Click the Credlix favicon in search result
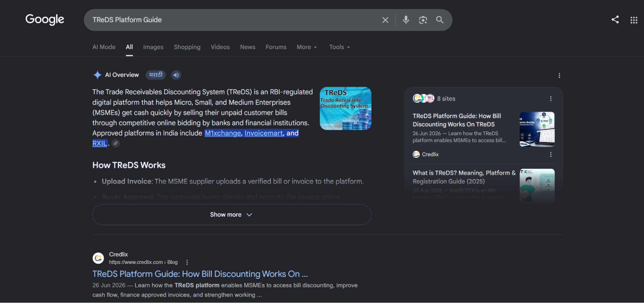Screen dimensions: 644x303 [x=98, y=258]
